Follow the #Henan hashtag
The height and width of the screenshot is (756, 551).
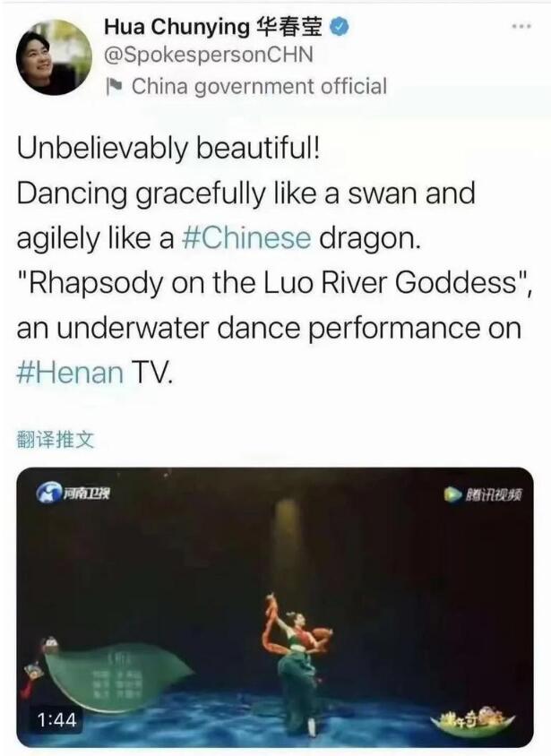point(70,373)
